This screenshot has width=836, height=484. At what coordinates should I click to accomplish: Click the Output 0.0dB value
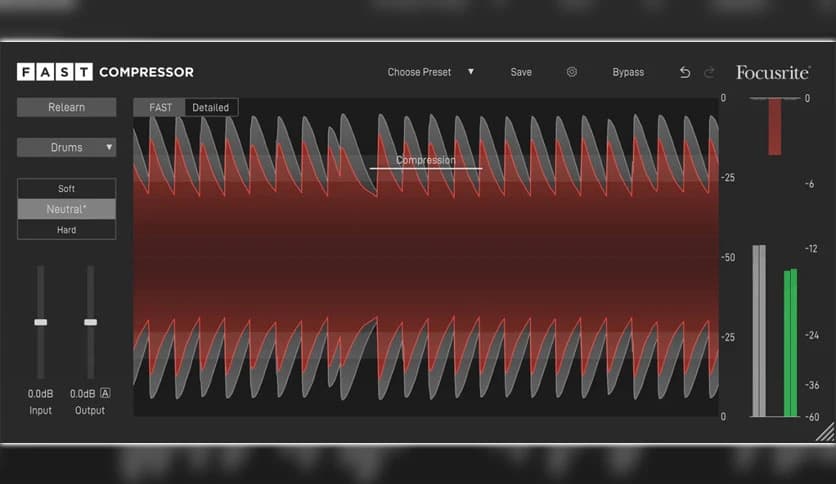coord(83,393)
